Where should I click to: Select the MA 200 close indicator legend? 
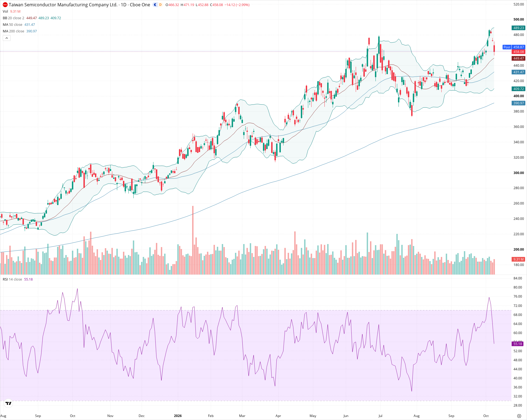click(x=13, y=31)
